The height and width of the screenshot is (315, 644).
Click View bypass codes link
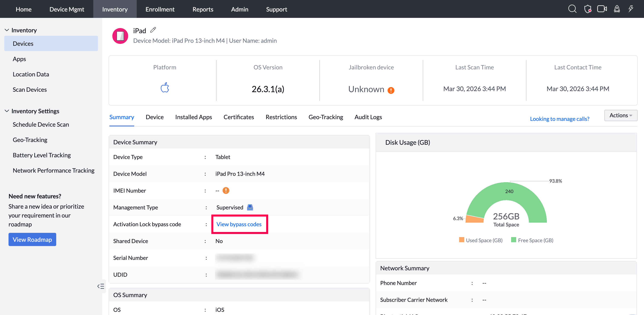[239, 224]
